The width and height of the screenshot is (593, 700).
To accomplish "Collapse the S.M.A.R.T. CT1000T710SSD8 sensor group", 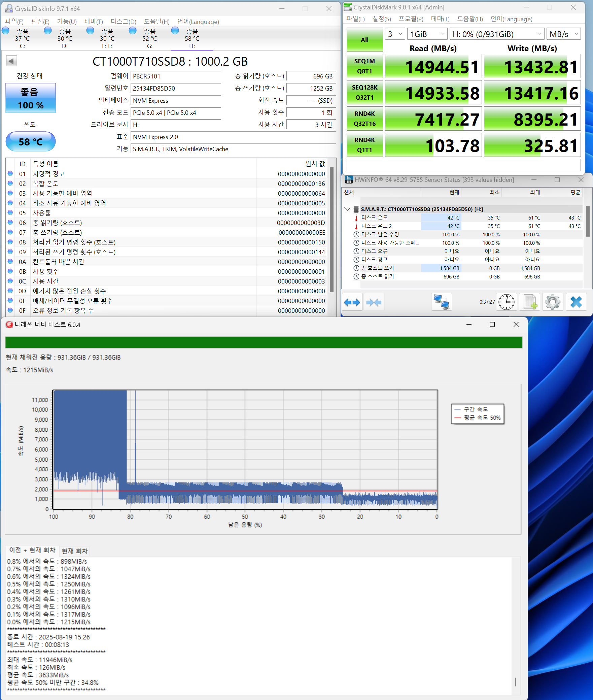I will coord(347,209).
